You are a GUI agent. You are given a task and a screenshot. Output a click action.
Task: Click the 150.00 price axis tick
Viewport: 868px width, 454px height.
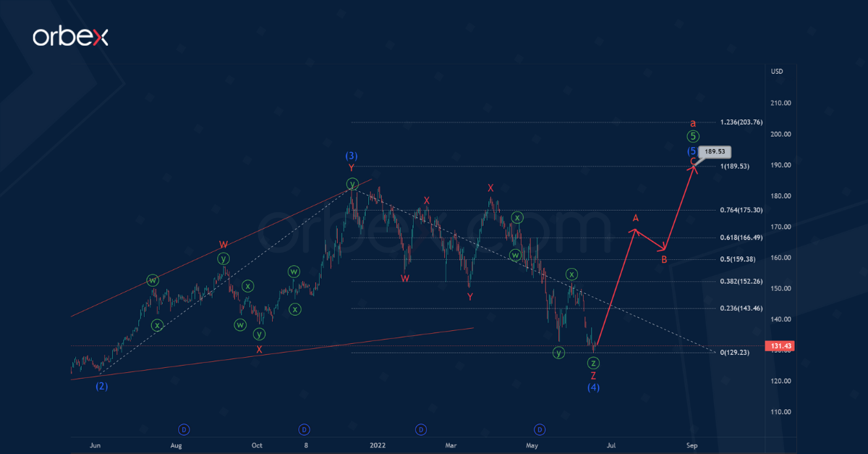pos(780,288)
